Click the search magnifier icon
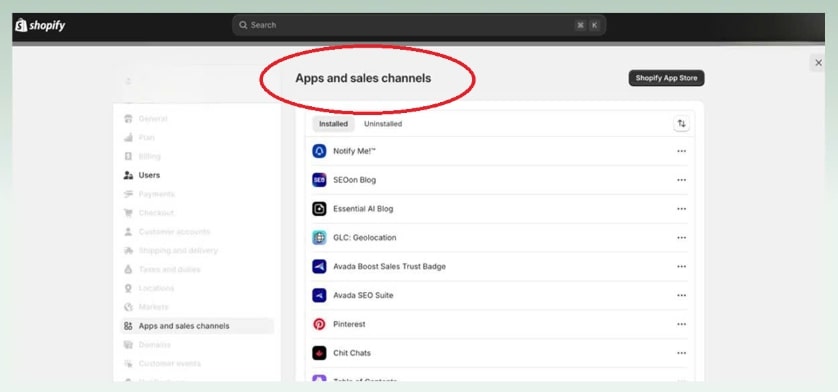838x392 pixels. [x=243, y=25]
